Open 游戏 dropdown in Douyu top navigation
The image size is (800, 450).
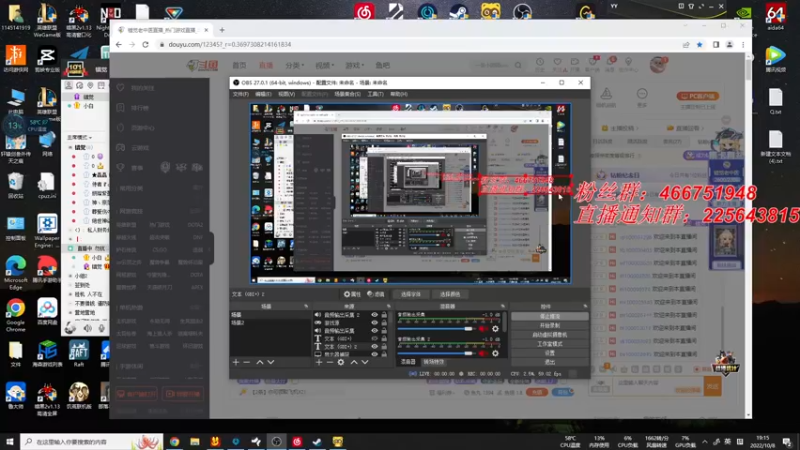tap(354, 65)
